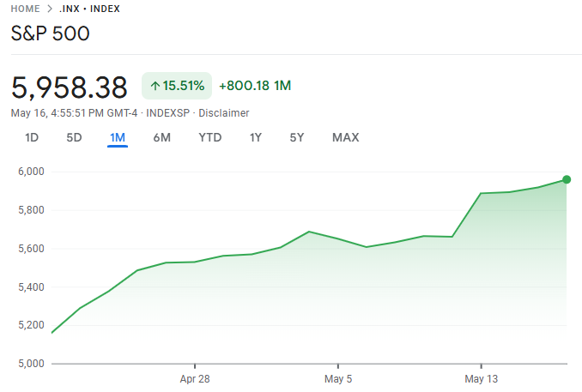
Task: Click the INDEXSP exchange label
Action: click(x=167, y=112)
